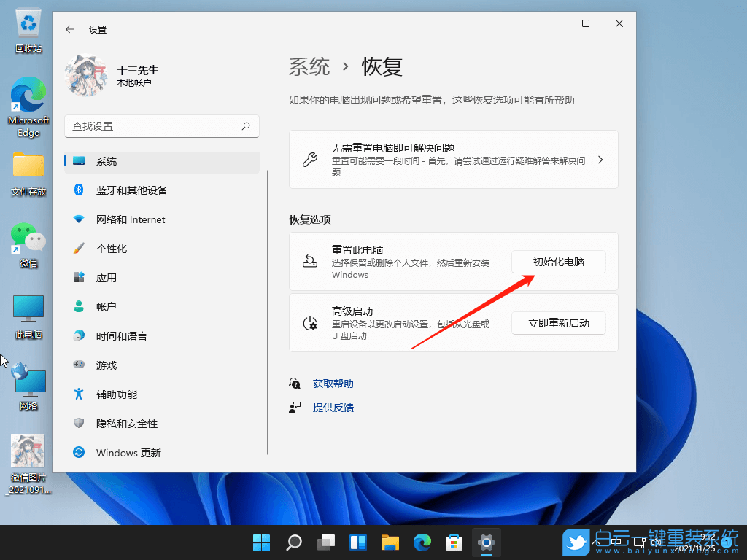The width and height of the screenshot is (747, 560).
Task: Open the 获取帮助 link
Action: tap(333, 383)
